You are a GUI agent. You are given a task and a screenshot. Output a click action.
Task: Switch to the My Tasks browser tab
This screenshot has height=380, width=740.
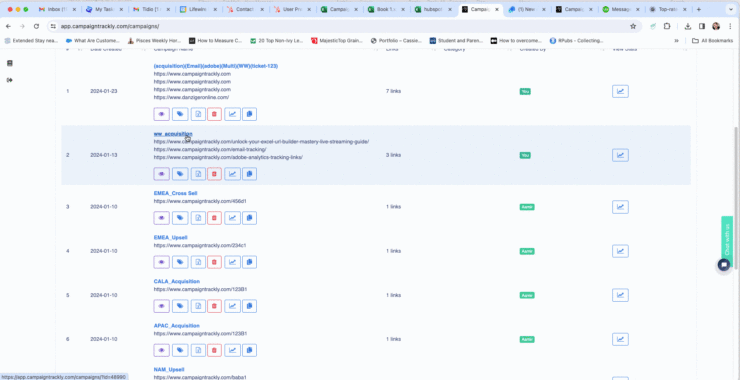[104, 9]
